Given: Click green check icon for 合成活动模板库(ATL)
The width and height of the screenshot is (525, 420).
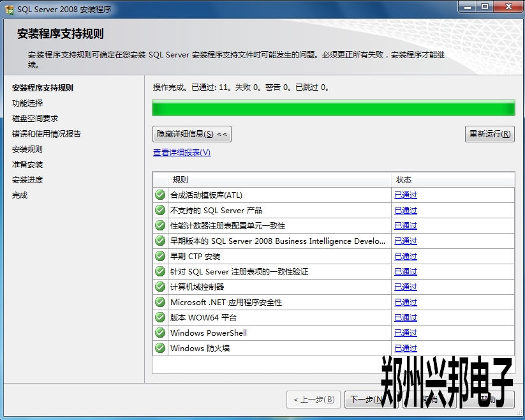Looking at the screenshot, I should click(160, 195).
